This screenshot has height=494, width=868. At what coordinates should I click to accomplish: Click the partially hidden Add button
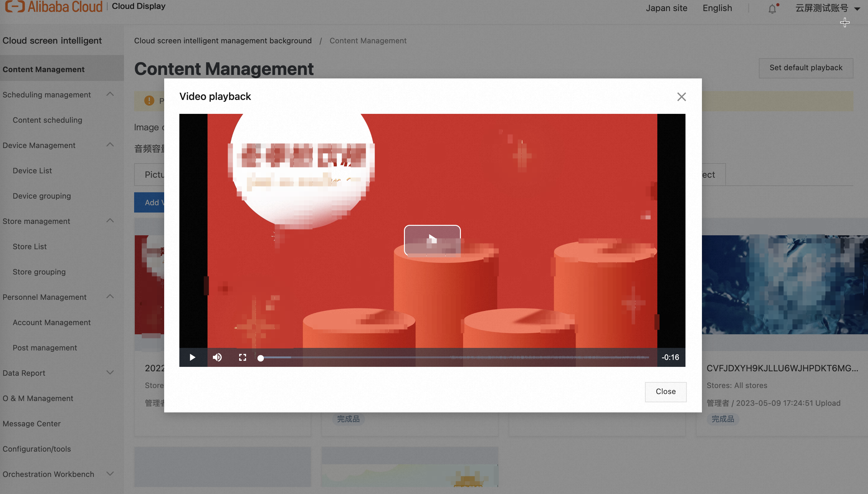click(x=149, y=202)
